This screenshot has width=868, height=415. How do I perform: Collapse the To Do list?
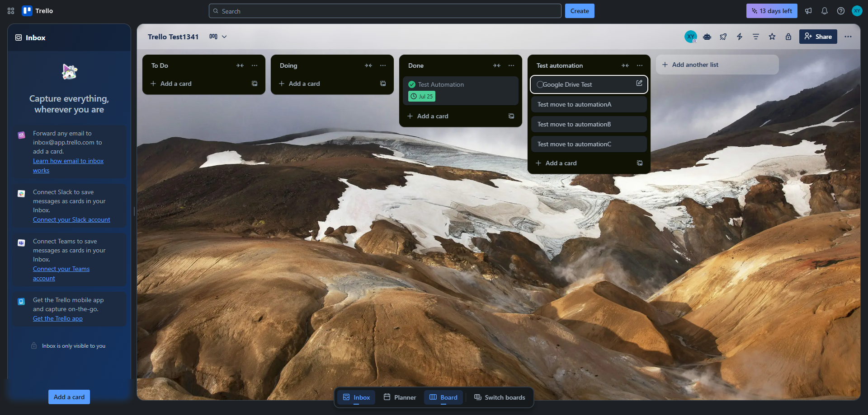(x=240, y=65)
